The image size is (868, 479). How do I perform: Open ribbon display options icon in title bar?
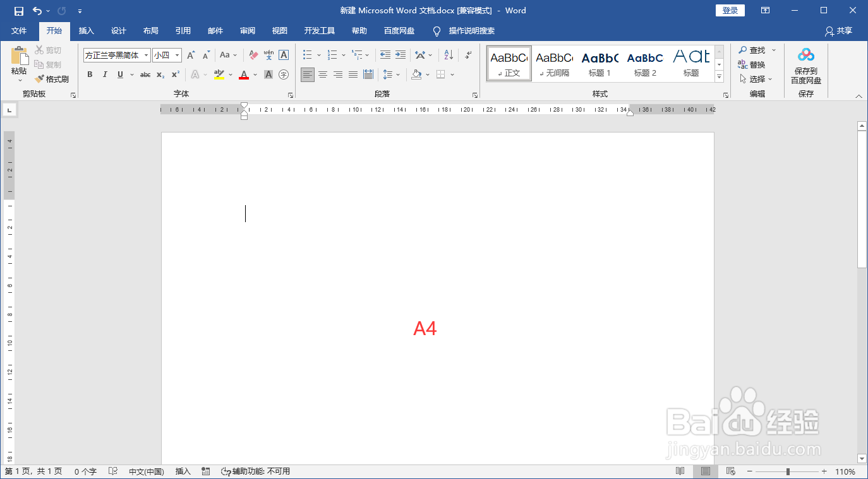(x=765, y=11)
